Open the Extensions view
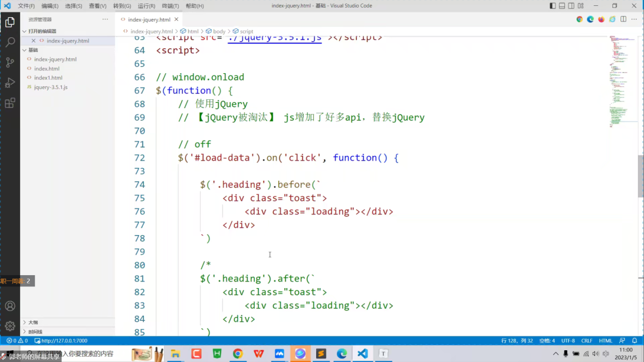 [x=10, y=102]
